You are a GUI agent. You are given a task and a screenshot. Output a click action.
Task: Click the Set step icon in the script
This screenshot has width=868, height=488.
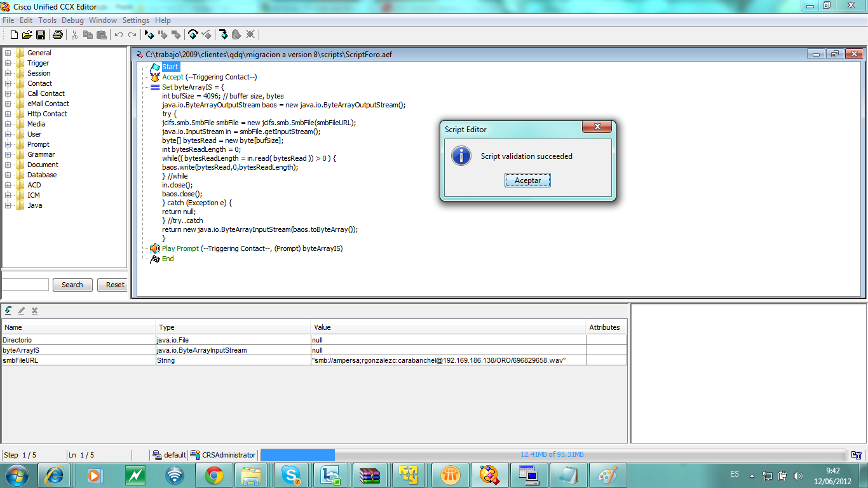point(154,87)
